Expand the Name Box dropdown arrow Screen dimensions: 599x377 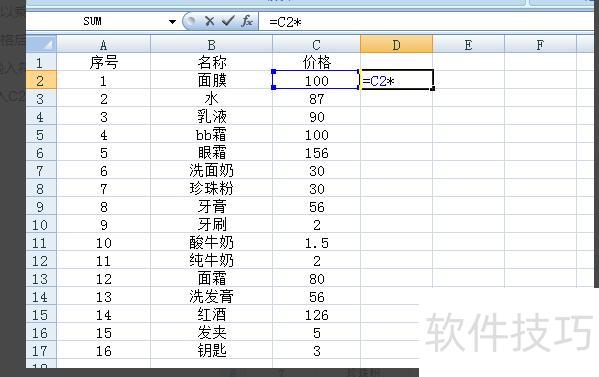[x=172, y=22]
